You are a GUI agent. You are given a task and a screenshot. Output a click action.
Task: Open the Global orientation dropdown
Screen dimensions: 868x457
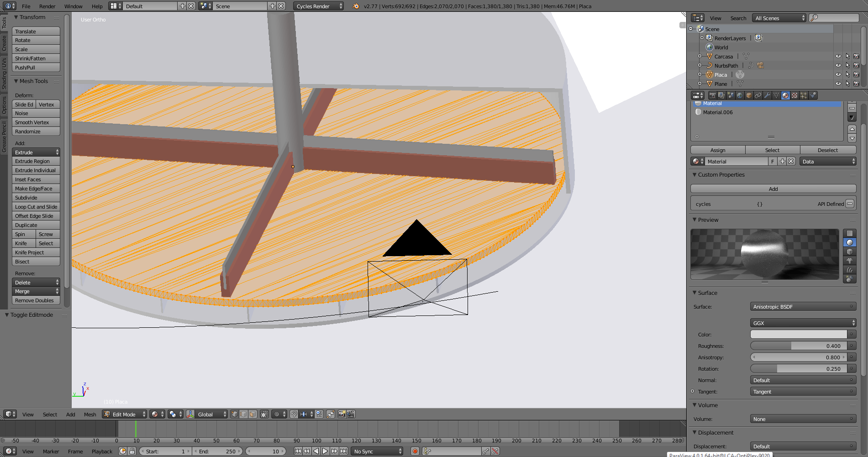tap(211, 414)
